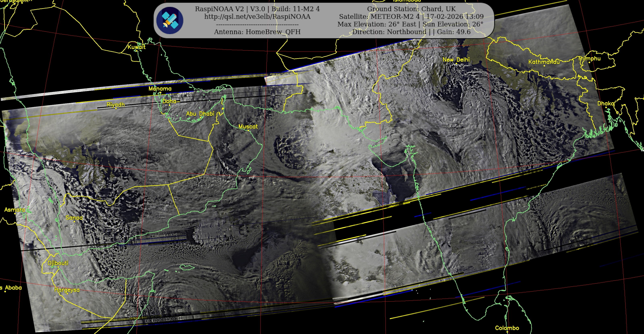The width and height of the screenshot is (644, 334).
Task: Open the qsl.net RaspiNOAA URL link
Action: click(x=257, y=17)
